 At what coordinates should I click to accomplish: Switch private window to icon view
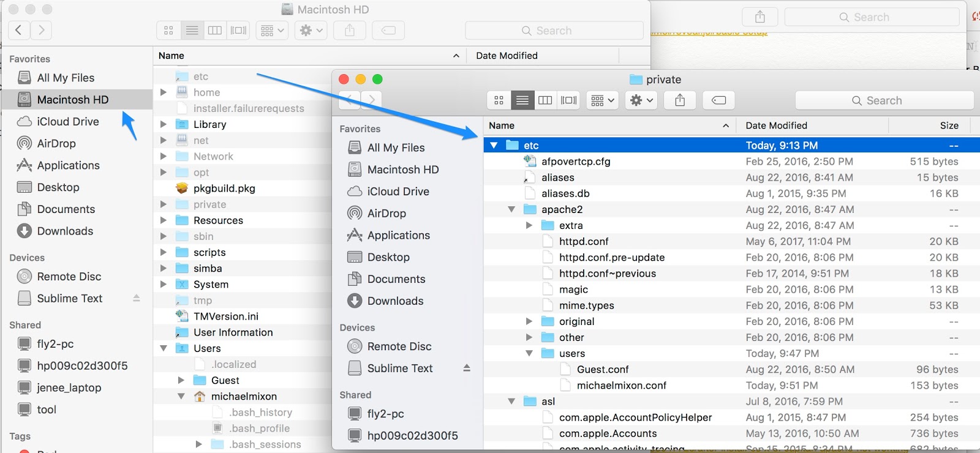coord(499,100)
